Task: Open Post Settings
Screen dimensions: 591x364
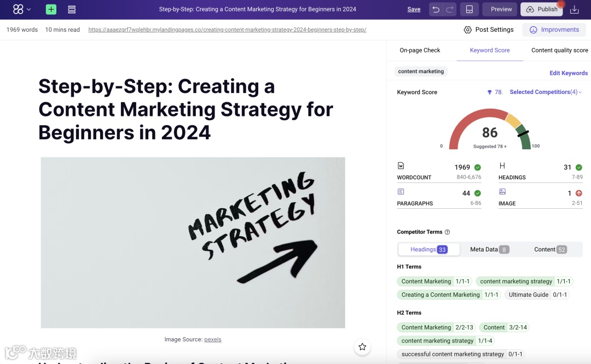Action: click(489, 30)
